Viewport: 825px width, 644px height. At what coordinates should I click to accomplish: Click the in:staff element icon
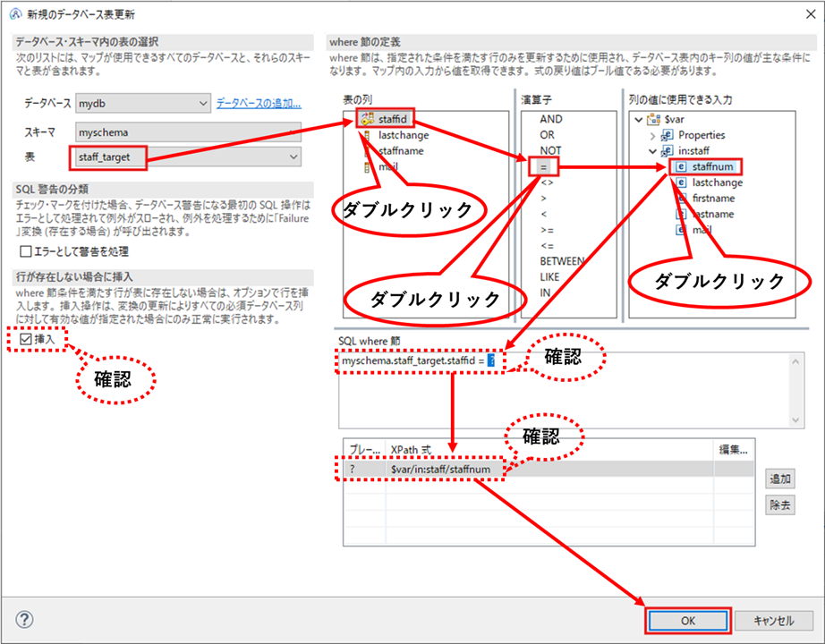coord(668,151)
